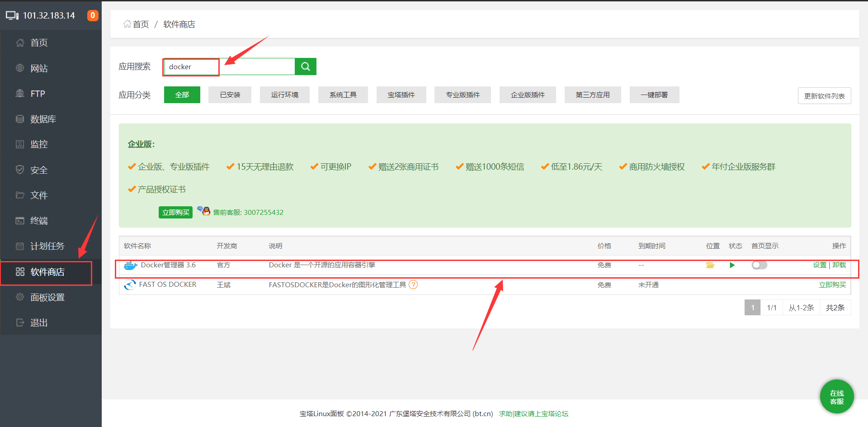
Task: Click the FAST OS DOCKER name text
Action: (168, 285)
